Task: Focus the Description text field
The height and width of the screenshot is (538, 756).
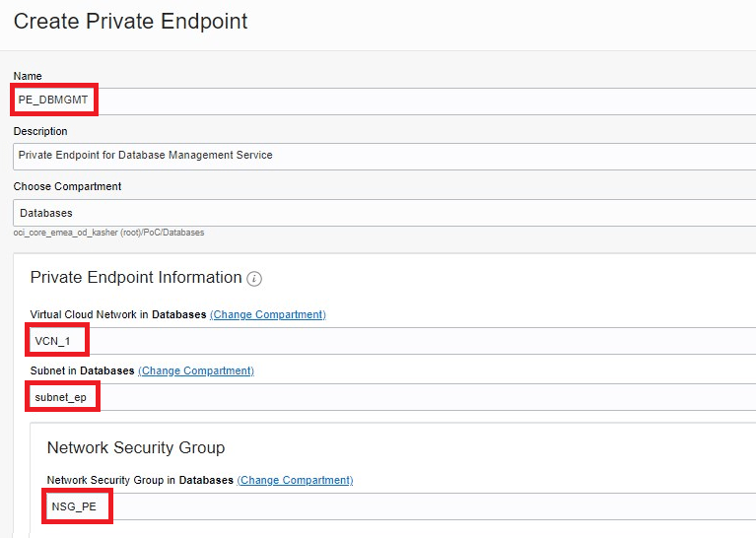Action: (384, 156)
